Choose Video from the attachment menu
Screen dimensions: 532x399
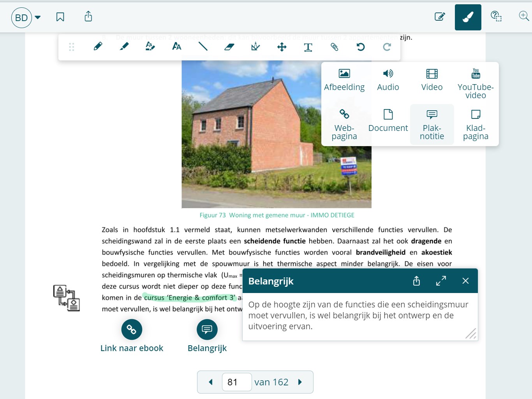(432, 80)
